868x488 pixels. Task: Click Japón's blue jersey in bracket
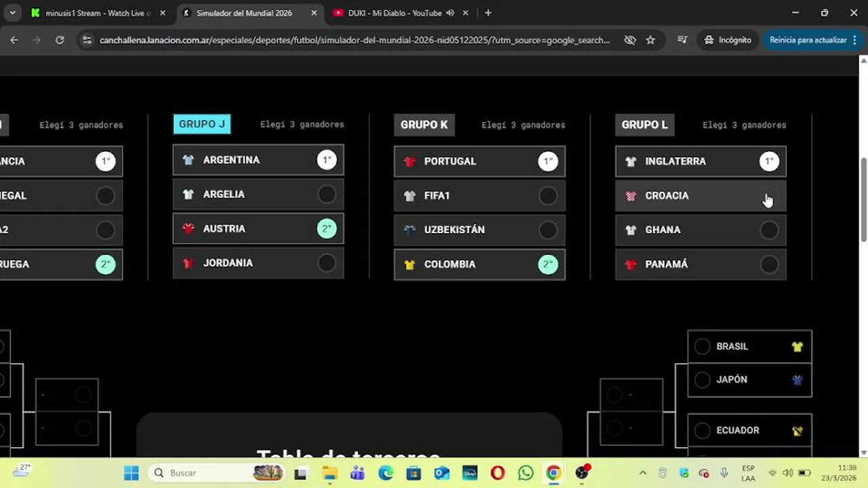(x=797, y=380)
